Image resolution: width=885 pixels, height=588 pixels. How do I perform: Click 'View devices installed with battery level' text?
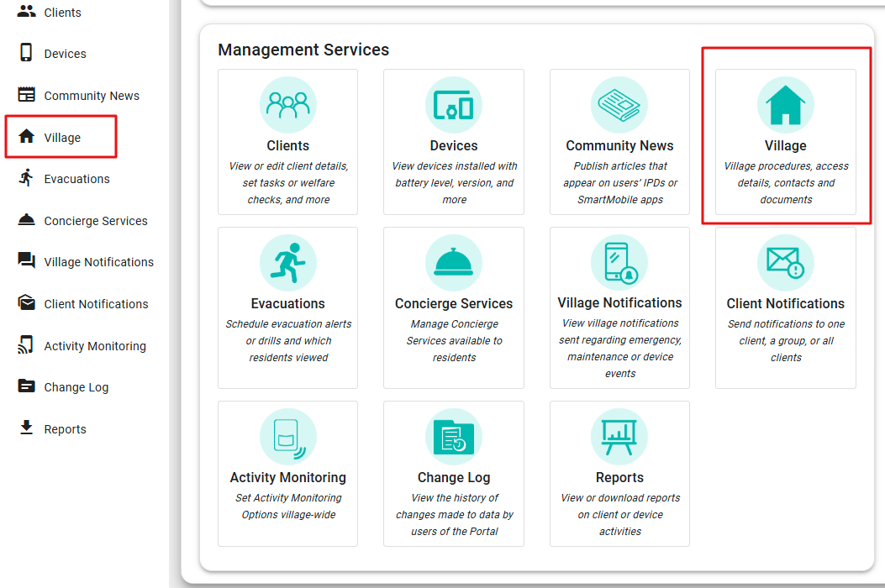[454, 183]
